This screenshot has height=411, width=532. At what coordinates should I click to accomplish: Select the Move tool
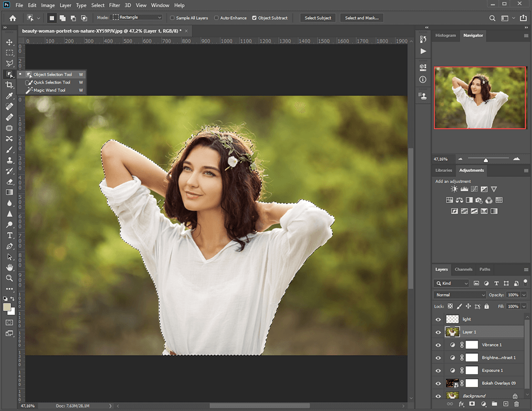tap(9, 42)
